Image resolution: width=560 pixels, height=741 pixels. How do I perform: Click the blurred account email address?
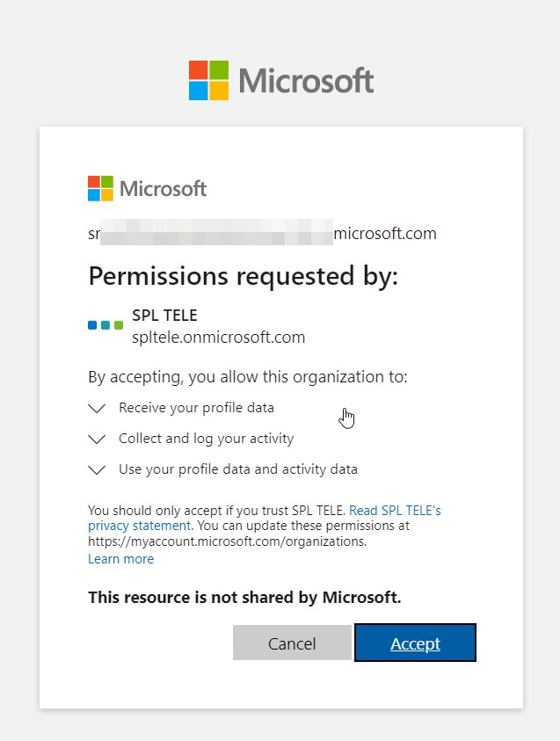[x=262, y=233]
